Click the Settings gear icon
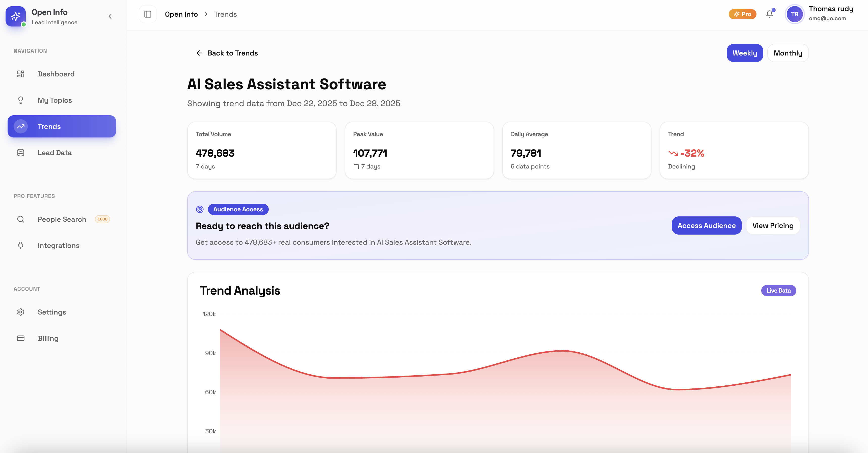868x453 pixels. click(20, 312)
